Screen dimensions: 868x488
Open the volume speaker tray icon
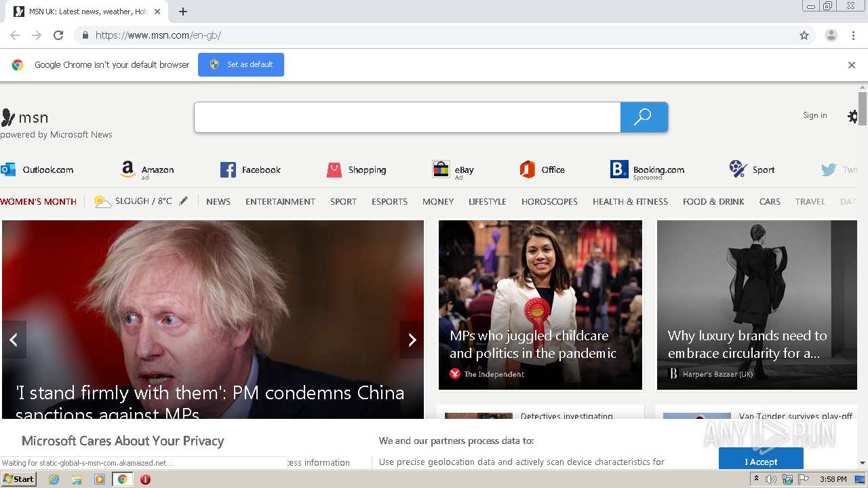click(x=771, y=479)
